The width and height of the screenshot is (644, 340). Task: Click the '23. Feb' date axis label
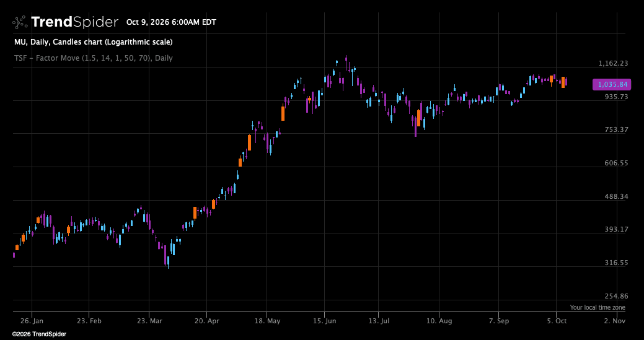(89, 321)
